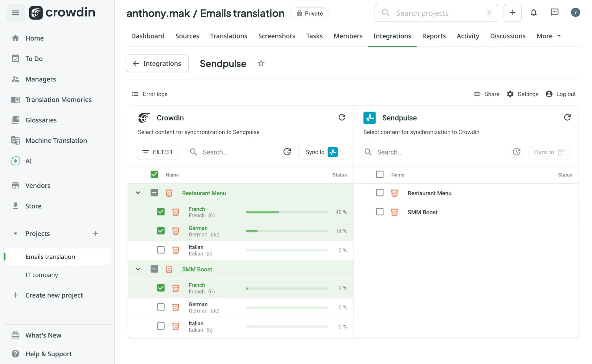Refresh the Sendpulse panel
The width and height of the screenshot is (592, 364).
(x=567, y=117)
